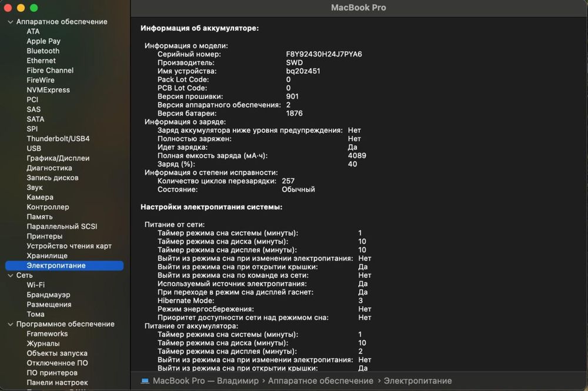
Task: Select Устройство чтения карт
Action: point(69,246)
